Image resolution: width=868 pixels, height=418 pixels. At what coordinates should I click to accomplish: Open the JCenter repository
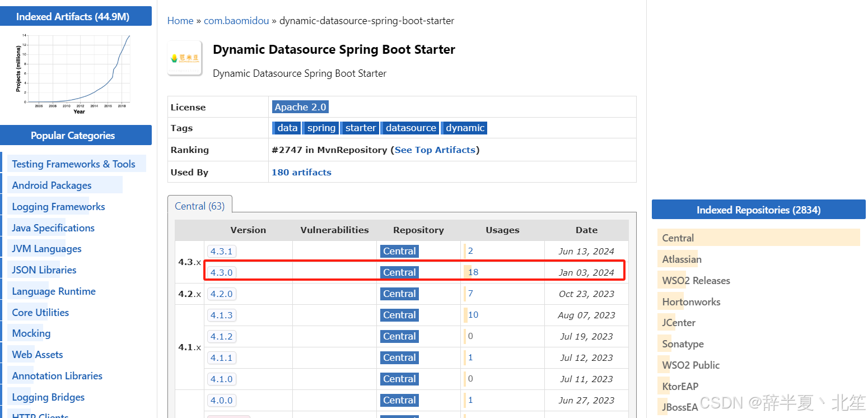[x=679, y=323]
